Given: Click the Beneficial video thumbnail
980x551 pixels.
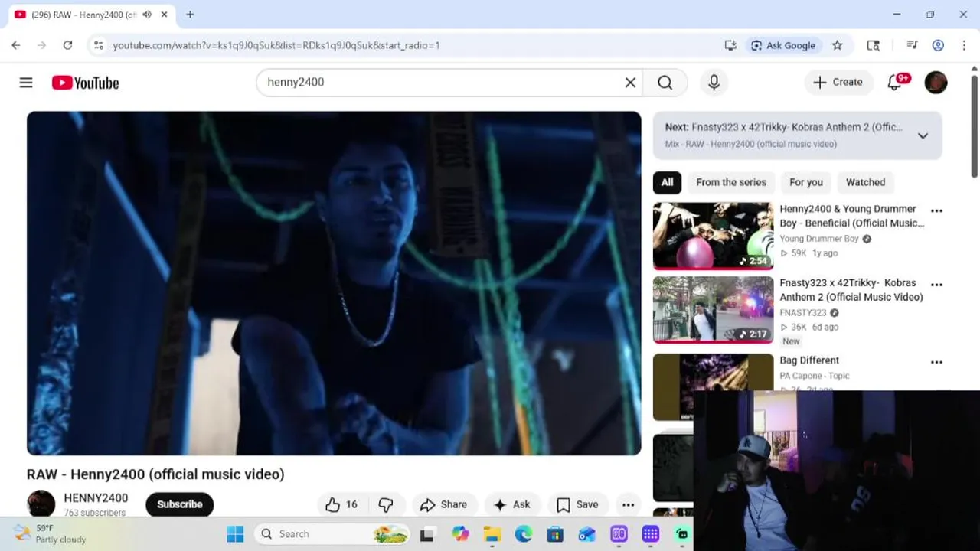Looking at the screenshot, I should (x=713, y=236).
